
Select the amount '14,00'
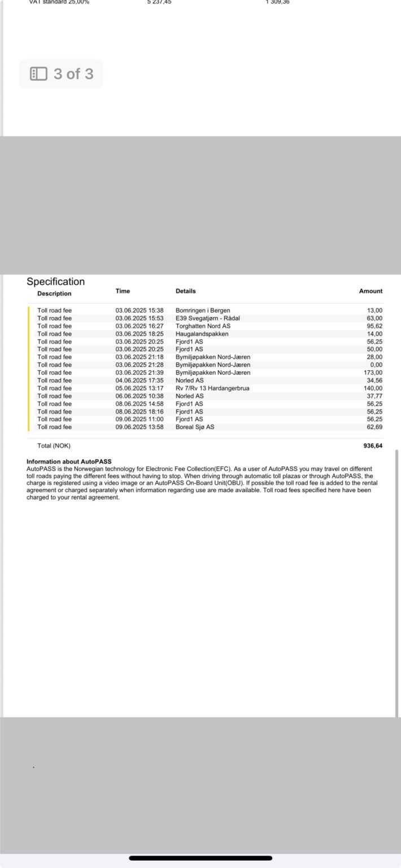(374, 334)
